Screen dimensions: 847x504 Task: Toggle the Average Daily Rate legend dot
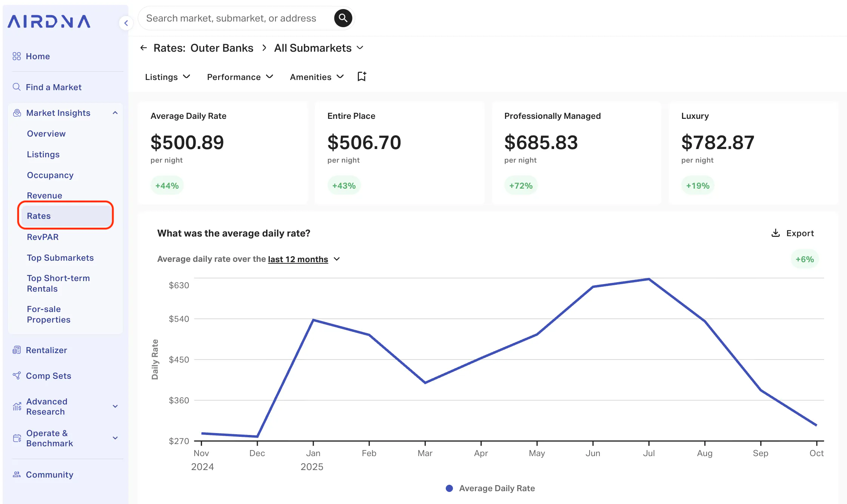pyautogui.click(x=449, y=488)
